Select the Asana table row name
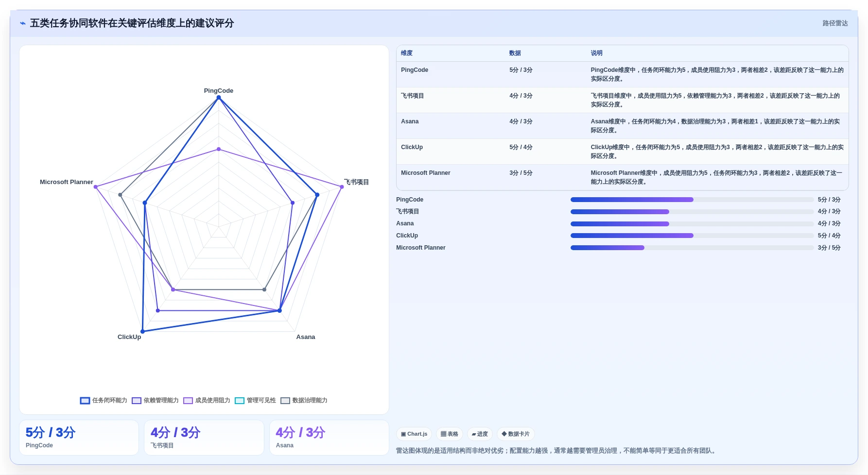 [x=410, y=121]
